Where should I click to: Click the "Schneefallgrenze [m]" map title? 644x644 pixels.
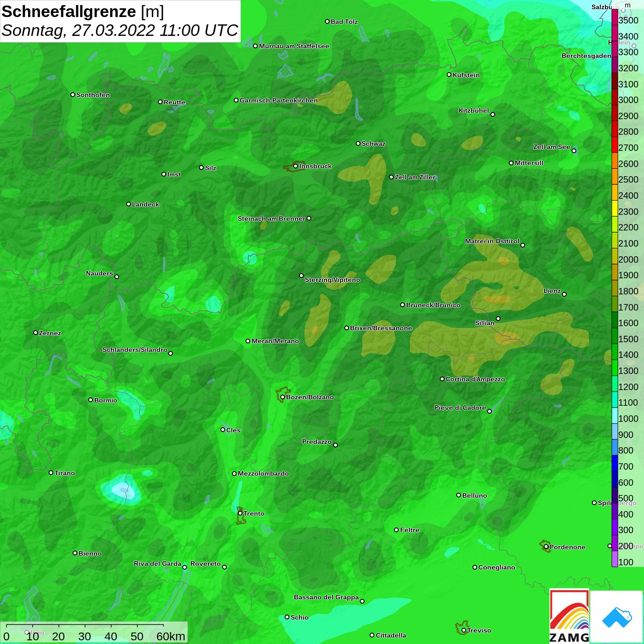pyautogui.click(x=83, y=11)
